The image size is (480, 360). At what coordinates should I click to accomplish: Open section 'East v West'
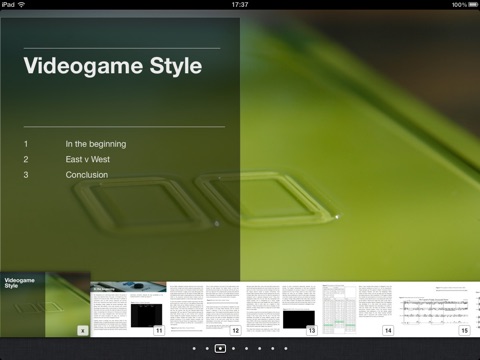pos(87,159)
